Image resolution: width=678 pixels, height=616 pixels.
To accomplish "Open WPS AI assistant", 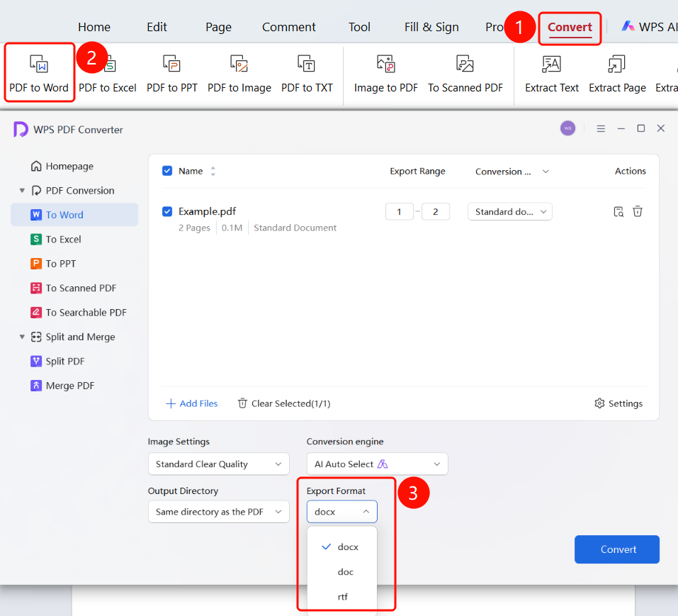I will click(649, 27).
